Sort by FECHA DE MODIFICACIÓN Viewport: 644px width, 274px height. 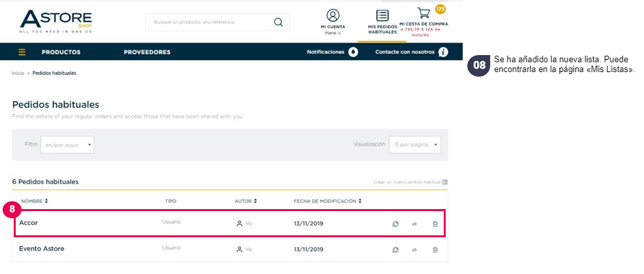coord(328,201)
